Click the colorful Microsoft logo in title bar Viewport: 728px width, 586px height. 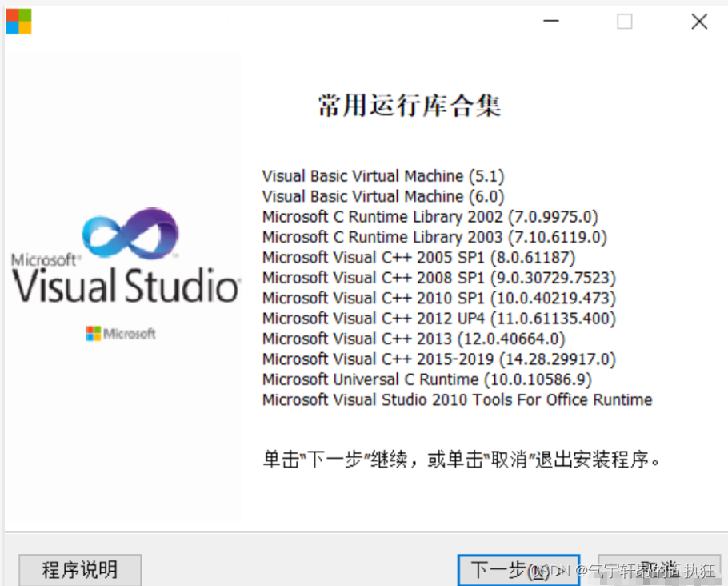[x=18, y=22]
